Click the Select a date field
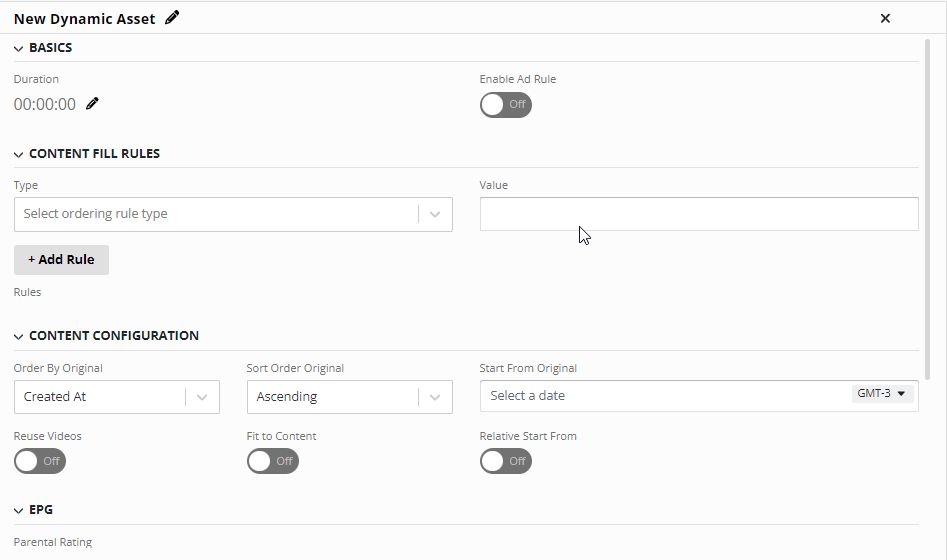This screenshot has width=947, height=560. click(664, 396)
